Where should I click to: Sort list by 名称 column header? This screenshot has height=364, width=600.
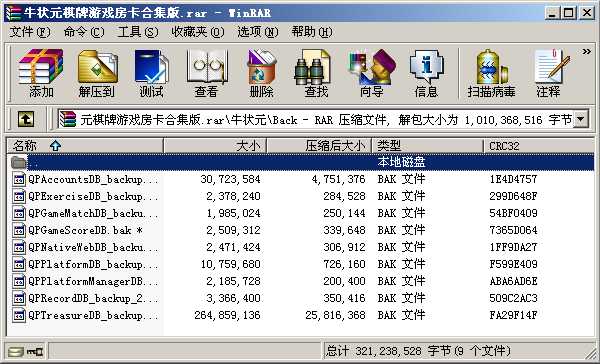pos(85,146)
